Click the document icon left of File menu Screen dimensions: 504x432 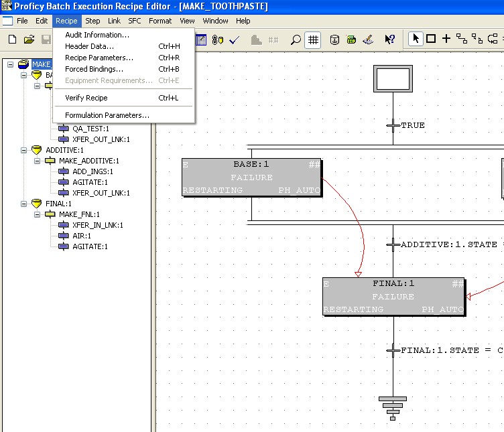click(x=7, y=21)
